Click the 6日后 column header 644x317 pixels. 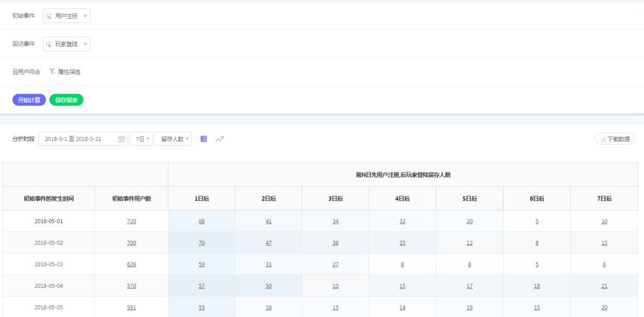tap(537, 198)
